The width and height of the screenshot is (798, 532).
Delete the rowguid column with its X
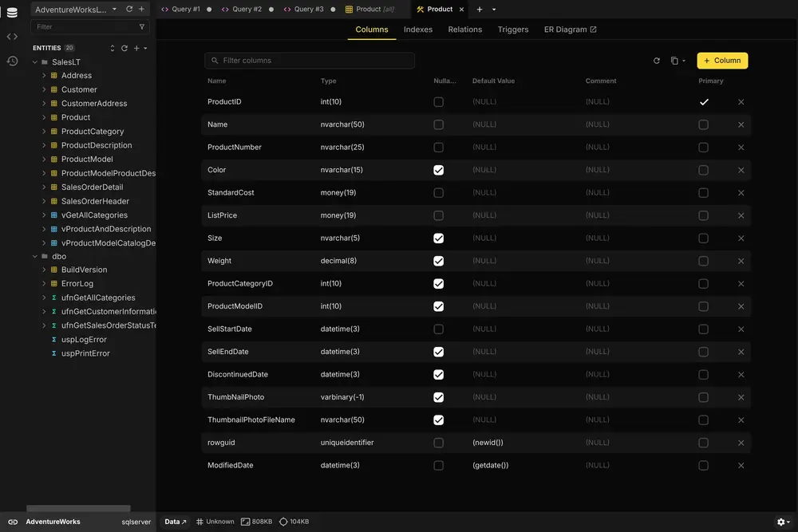point(741,443)
